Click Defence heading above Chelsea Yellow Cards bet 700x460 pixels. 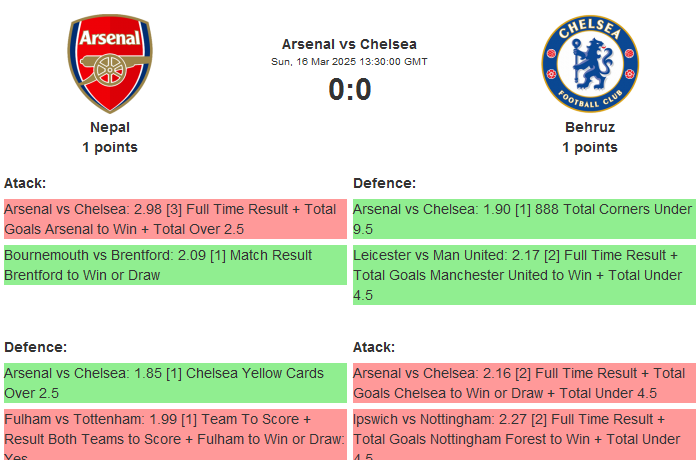click(35, 347)
